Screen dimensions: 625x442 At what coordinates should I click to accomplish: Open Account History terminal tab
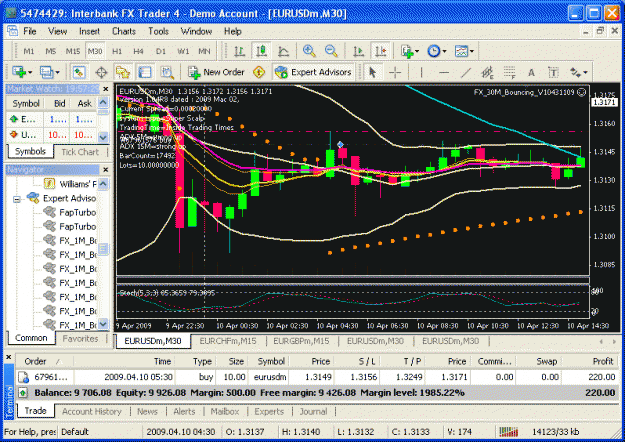coord(92,412)
